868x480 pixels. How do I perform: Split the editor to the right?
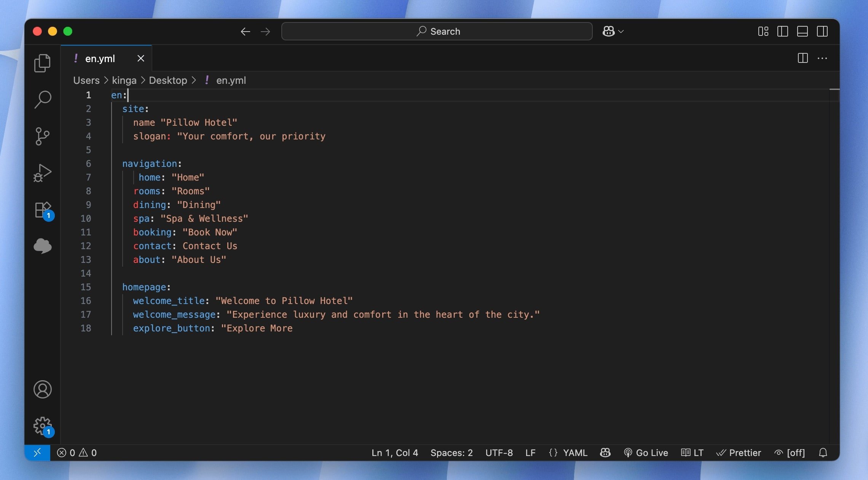[x=803, y=58]
